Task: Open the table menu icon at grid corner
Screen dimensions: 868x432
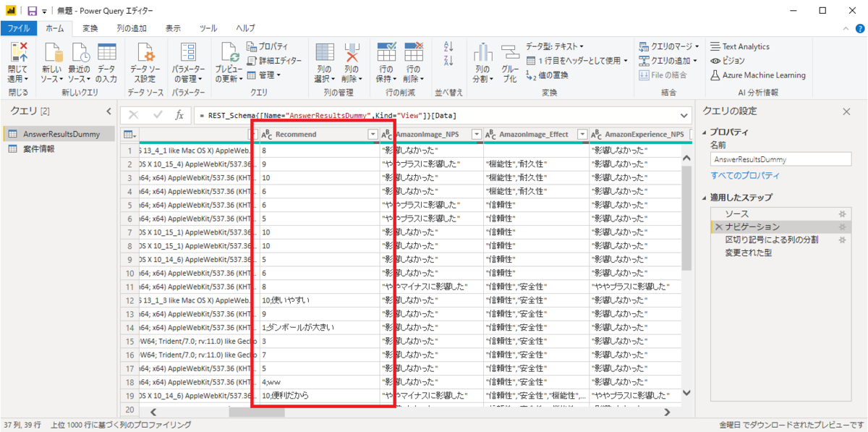Action: 129,135
